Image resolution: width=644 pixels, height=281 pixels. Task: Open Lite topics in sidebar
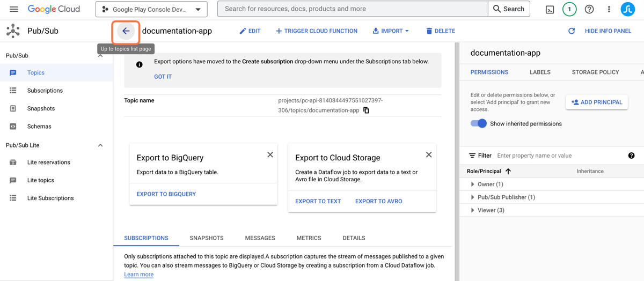[x=56, y=180]
